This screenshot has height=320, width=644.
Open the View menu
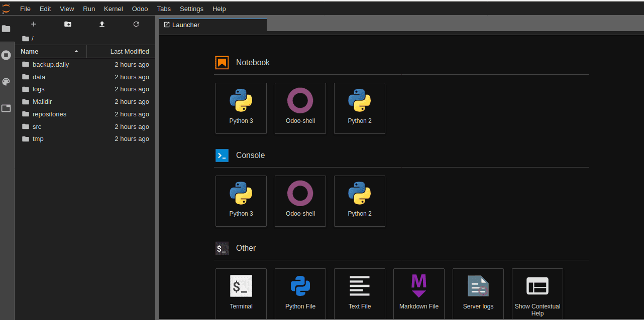(x=67, y=9)
